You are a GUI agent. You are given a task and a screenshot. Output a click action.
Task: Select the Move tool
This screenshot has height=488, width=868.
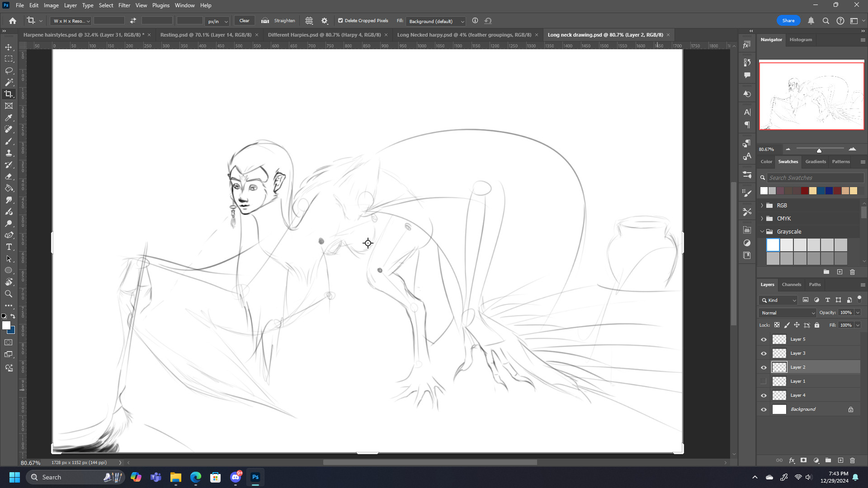(x=9, y=47)
